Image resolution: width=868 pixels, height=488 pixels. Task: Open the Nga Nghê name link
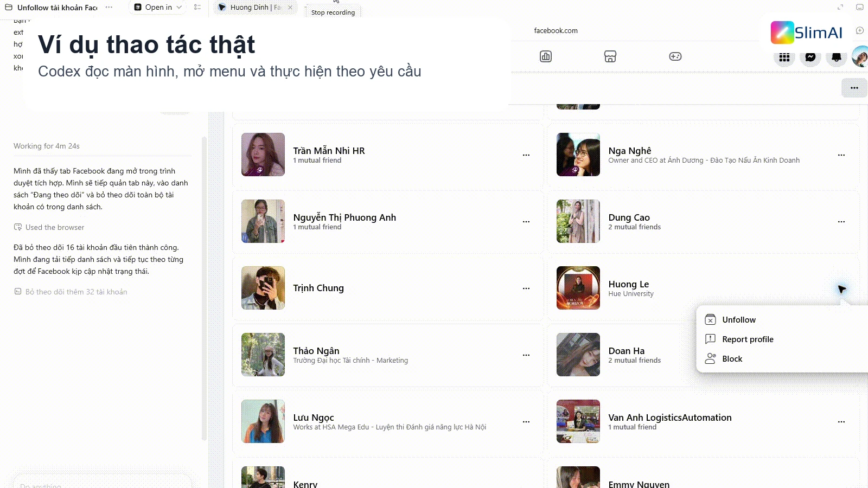point(630,151)
